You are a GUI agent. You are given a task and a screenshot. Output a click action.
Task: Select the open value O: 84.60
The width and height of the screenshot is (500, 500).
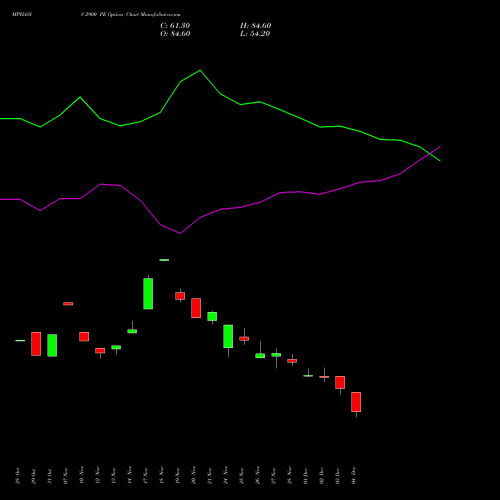click(x=175, y=34)
